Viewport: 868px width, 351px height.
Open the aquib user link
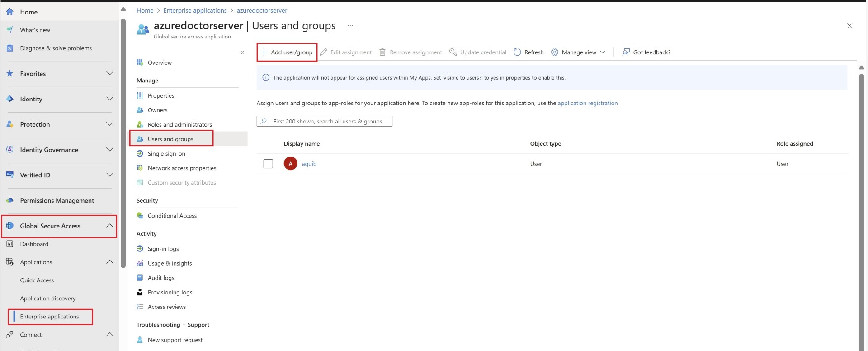coord(309,164)
